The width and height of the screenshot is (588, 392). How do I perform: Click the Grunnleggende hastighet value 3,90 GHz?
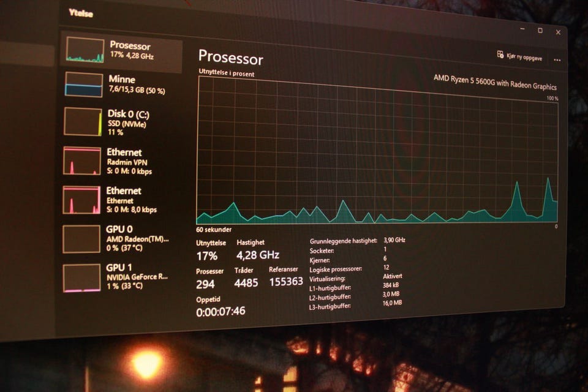(x=394, y=239)
